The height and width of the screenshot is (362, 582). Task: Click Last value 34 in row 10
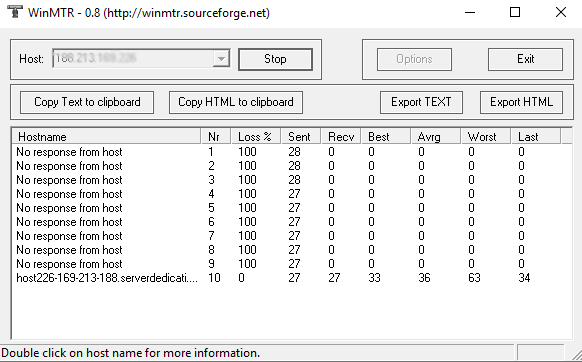click(524, 278)
